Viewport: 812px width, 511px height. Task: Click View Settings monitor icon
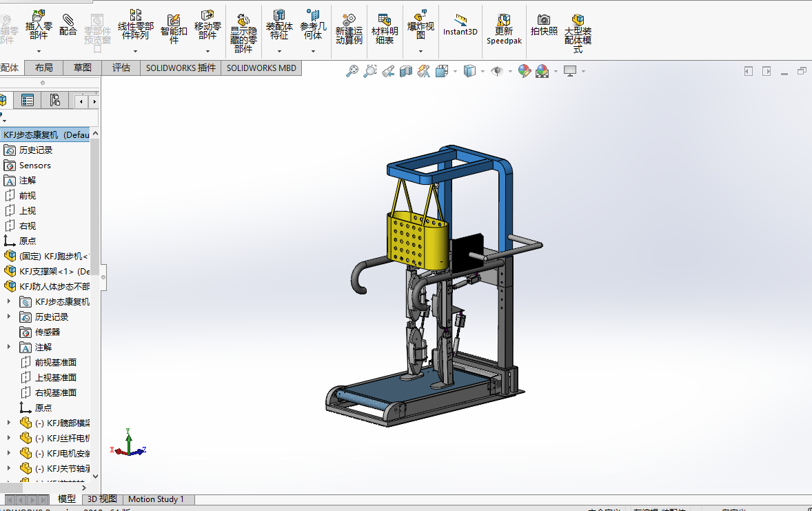(570, 71)
